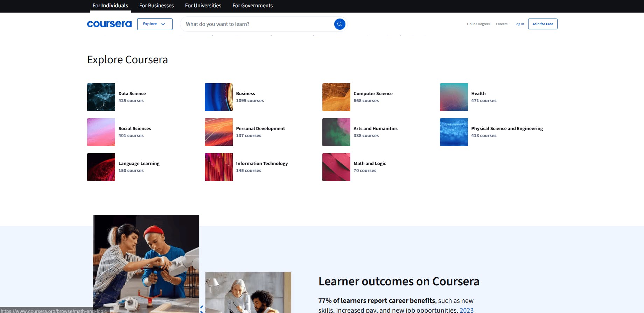Click the 'Explore Coursera' heading

pos(127,60)
